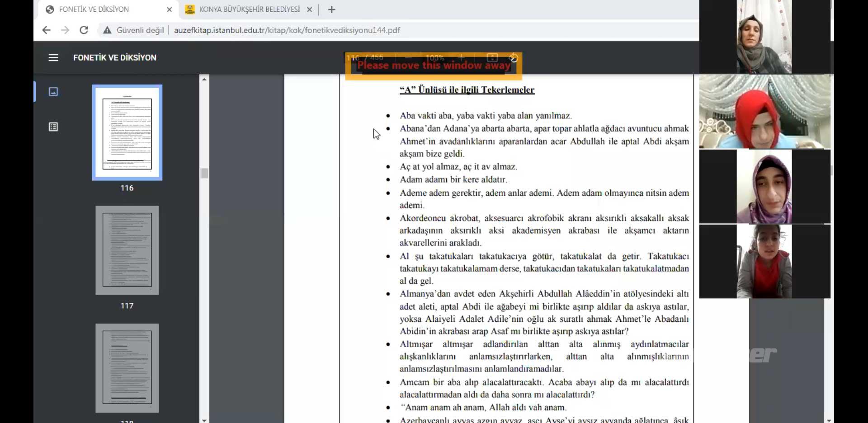Viewport: 868px width, 423px height.
Task: Select the FONETİK VE DİKSİYON tab
Action: click(94, 9)
